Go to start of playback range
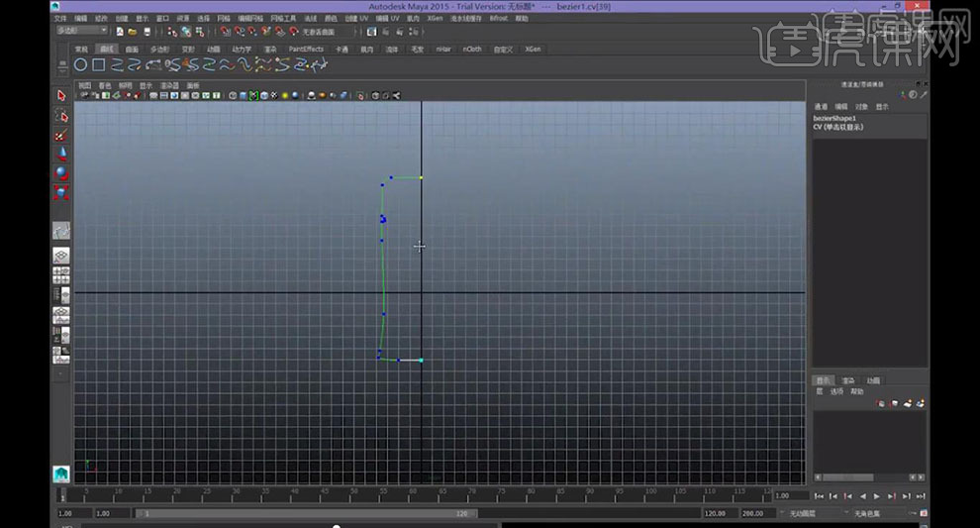 tap(819, 496)
